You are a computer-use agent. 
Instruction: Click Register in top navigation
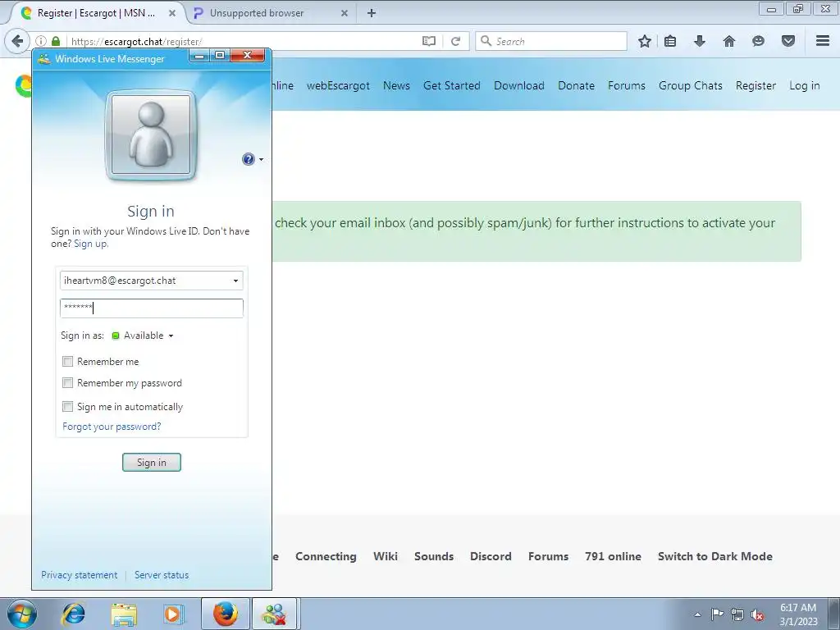(x=756, y=85)
